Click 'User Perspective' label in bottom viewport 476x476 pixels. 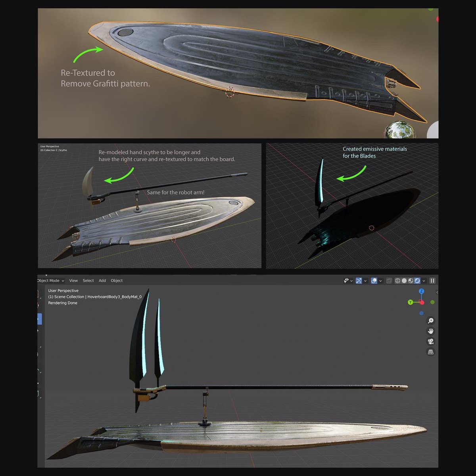point(63,291)
